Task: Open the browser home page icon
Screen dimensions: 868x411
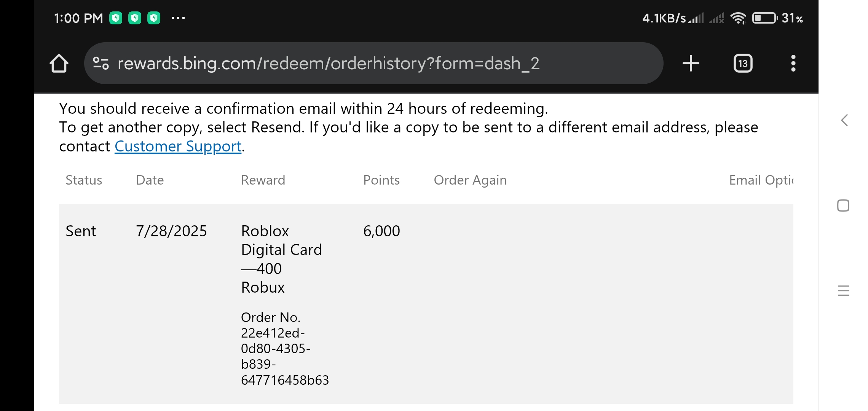Action: (60, 63)
